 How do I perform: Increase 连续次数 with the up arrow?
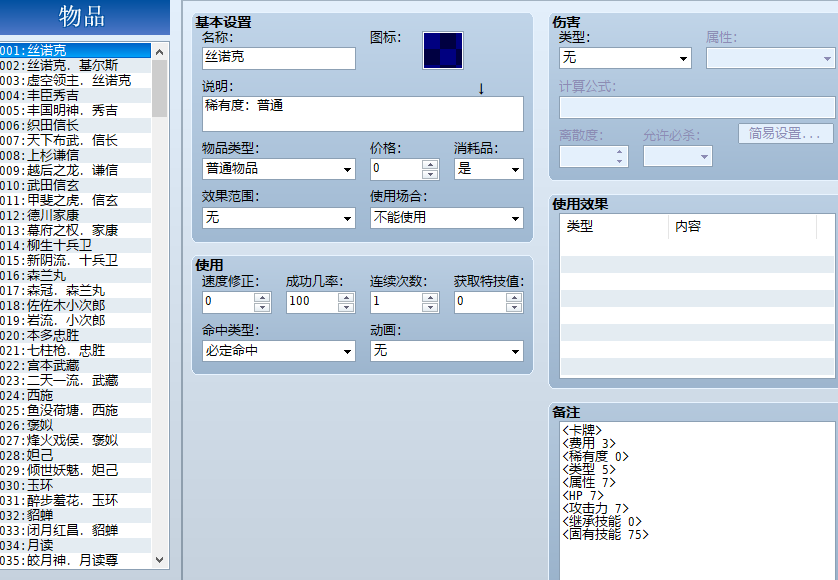tap(430, 298)
